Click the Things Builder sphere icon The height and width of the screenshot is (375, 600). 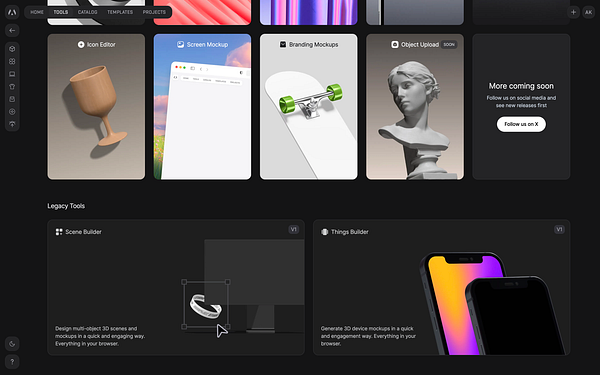(x=324, y=232)
